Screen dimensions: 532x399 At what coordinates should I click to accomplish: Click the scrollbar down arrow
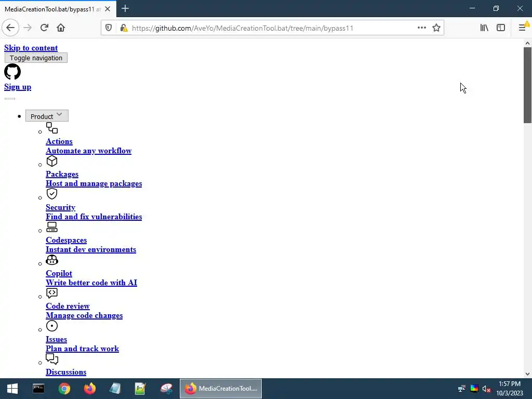[x=527, y=374]
